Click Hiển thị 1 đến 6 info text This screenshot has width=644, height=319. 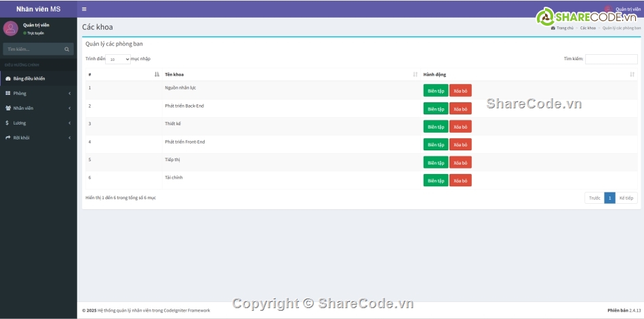coord(121,198)
